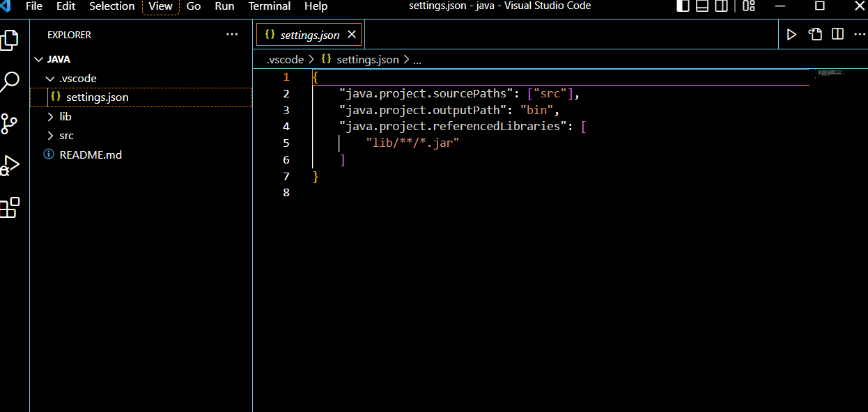Maximize the VS Code window
This screenshot has height=412, width=868.
click(x=820, y=6)
